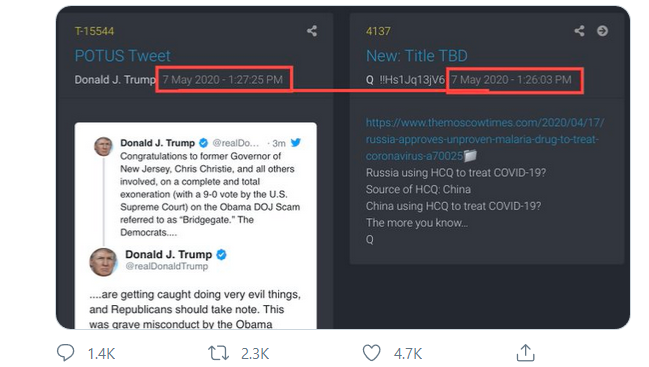Click the 4137 post number
Screen dimensions: 649x367
pyautogui.click(x=378, y=31)
